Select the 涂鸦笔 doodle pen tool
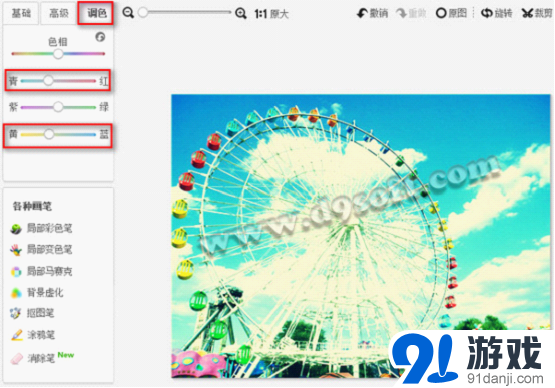This screenshot has width=555, height=388. pos(33,335)
